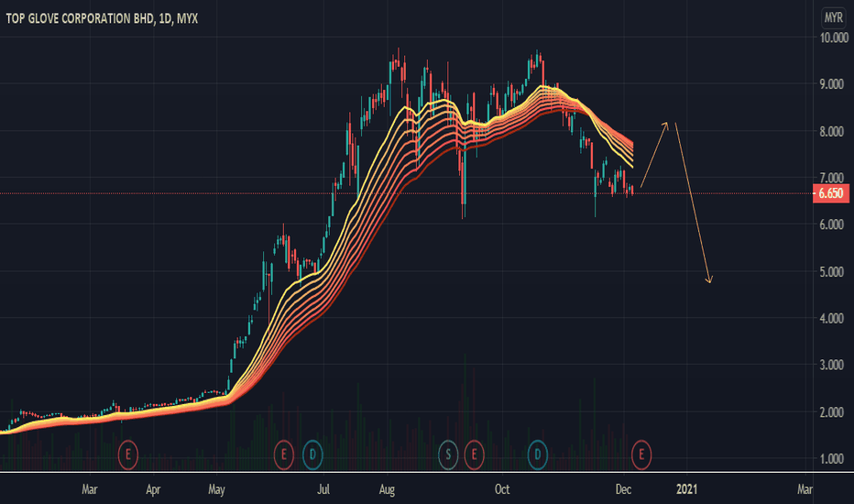Click the earnings E marker between Mar and Apr

(128, 455)
